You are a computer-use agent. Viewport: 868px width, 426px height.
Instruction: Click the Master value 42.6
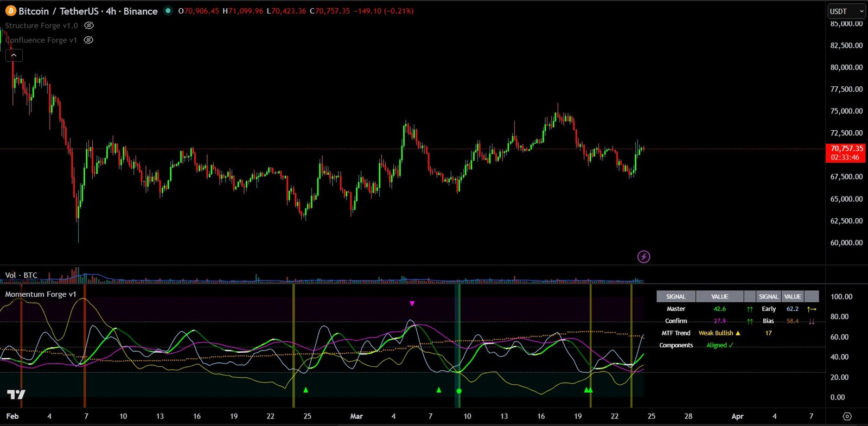(x=719, y=309)
